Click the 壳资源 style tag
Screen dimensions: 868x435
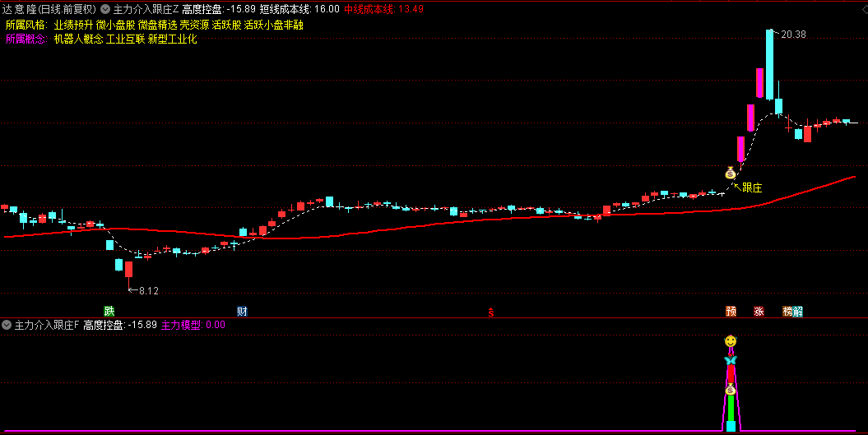194,25
